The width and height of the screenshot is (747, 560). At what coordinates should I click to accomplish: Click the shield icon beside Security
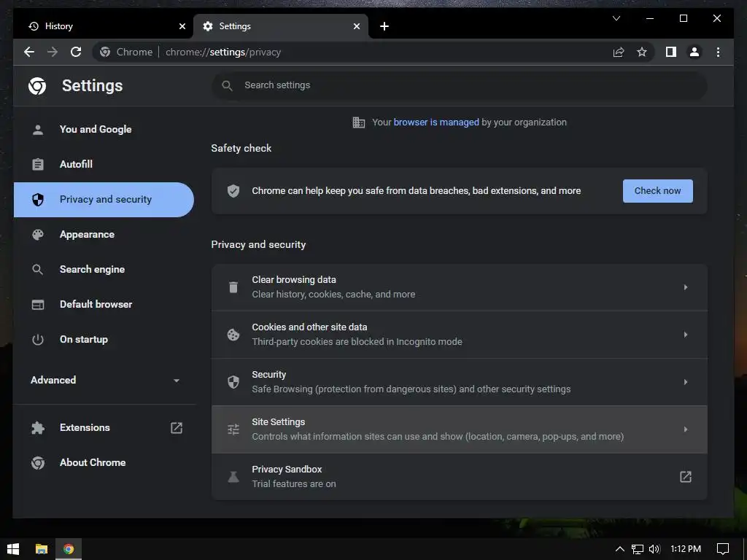coord(233,382)
